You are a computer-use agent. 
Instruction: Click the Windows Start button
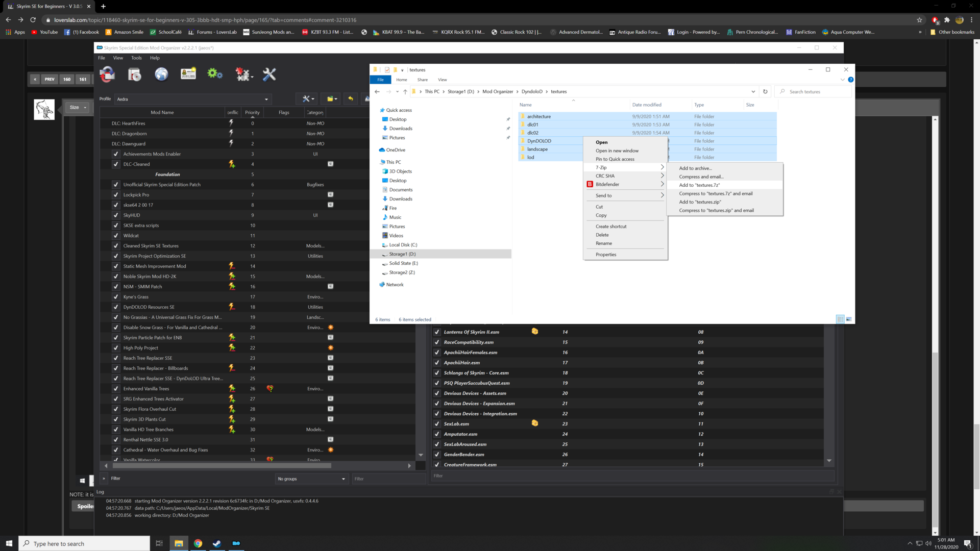click(9, 543)
